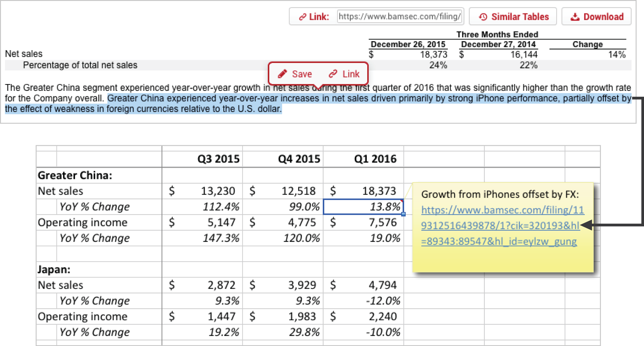Click Save in the selection popup
This screenshot has height=346, width=644.
click(295, 74)
